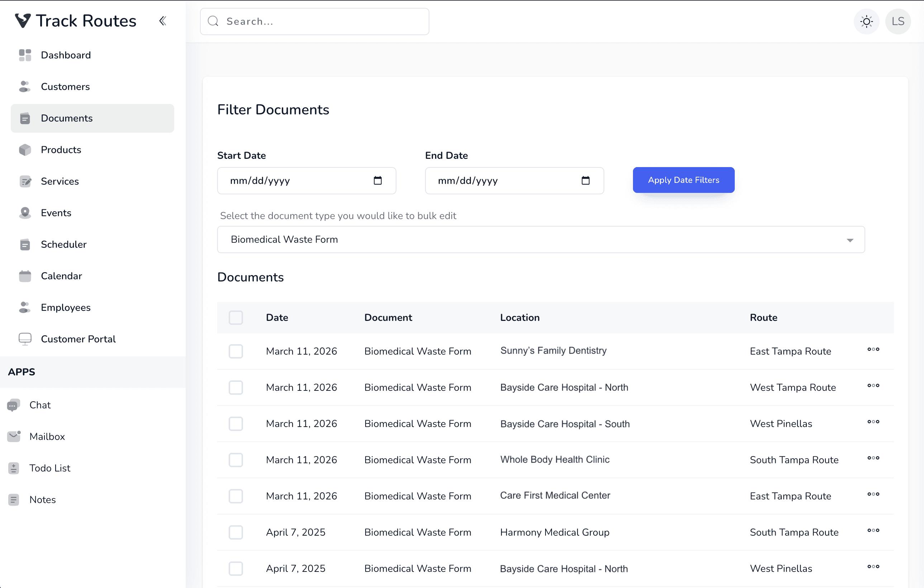The height and width of the screenshot is (588, 924).
Task: Check the Care First Medical Center checkbox
Action: [235, 496]
